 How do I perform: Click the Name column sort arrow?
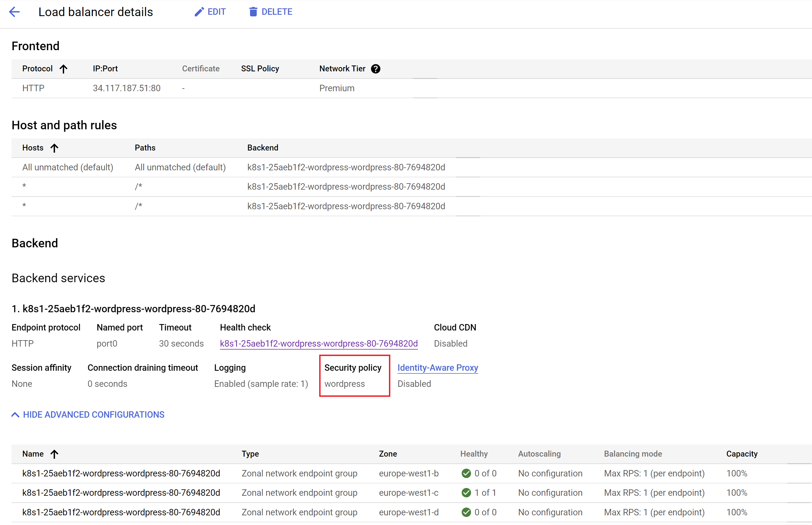pos(54,454)
